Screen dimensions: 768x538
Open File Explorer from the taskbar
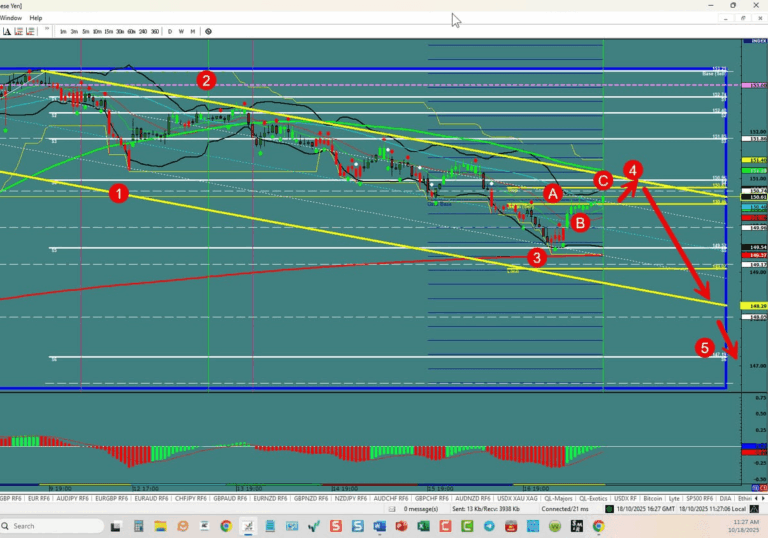click(x=160, y=527)
